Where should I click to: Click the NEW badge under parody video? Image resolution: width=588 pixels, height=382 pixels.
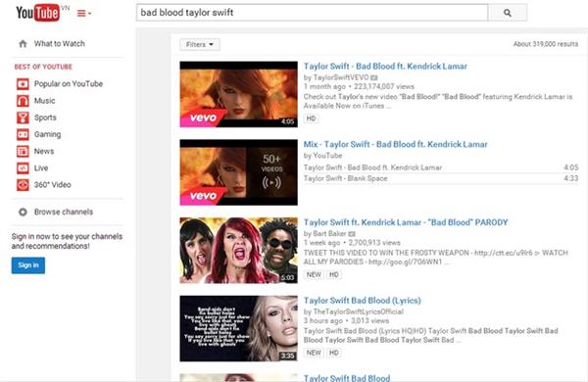click(x=314, y=275)
